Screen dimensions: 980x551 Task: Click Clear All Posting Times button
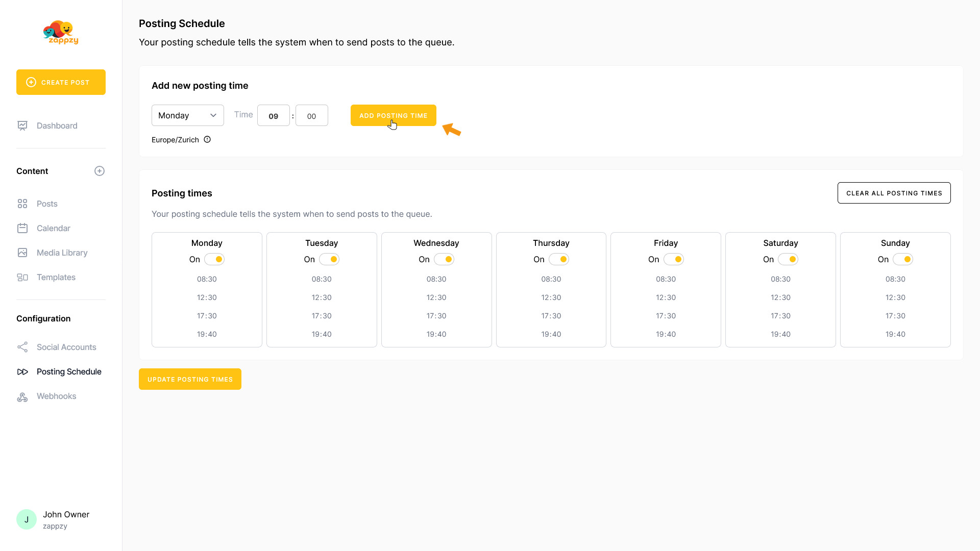[894, 193]
